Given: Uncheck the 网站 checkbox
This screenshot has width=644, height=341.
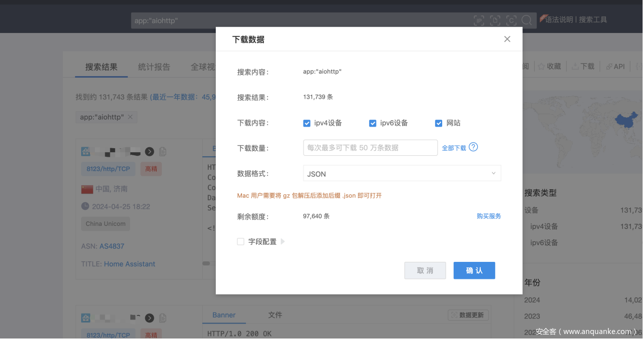Looking at the screenshot, I should [439, 123].
